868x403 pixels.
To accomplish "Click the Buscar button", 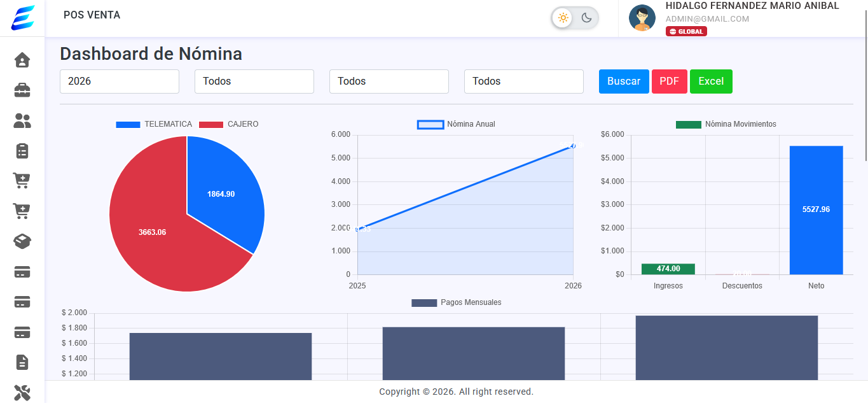I will point(624,81).
